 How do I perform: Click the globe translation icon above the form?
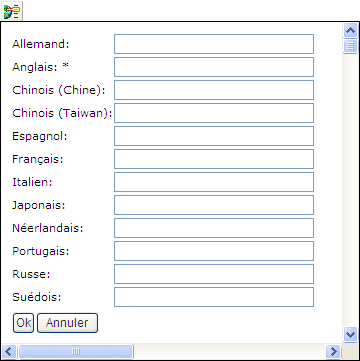click(x=12, y=11)
